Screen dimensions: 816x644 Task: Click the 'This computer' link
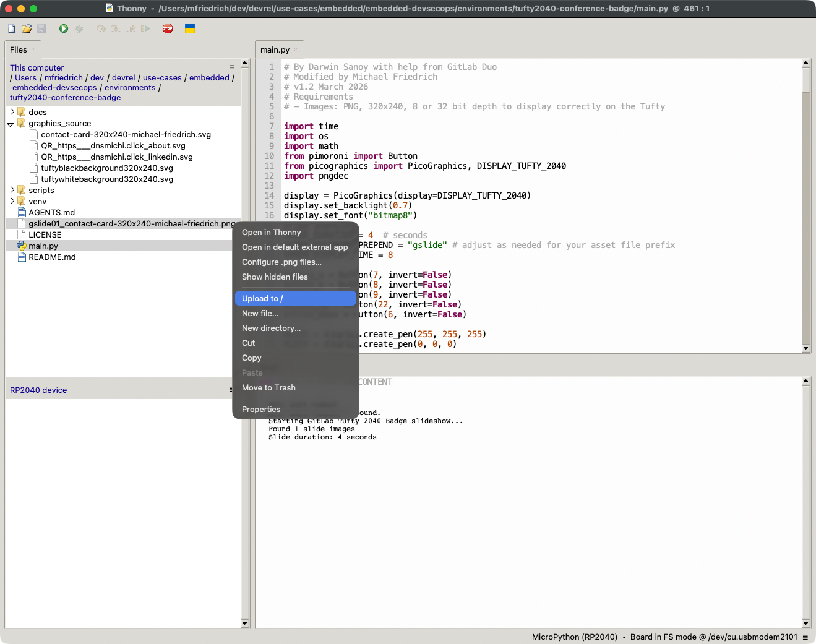[x=37, y=67]
